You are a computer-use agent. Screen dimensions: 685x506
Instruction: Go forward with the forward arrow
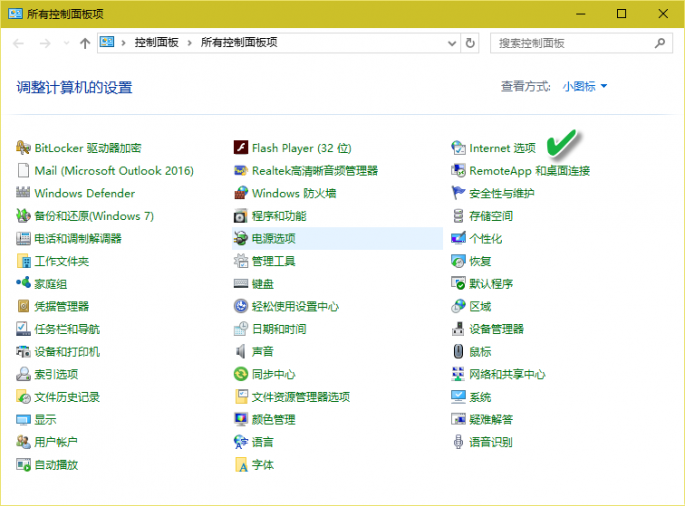tap(45, 43)
